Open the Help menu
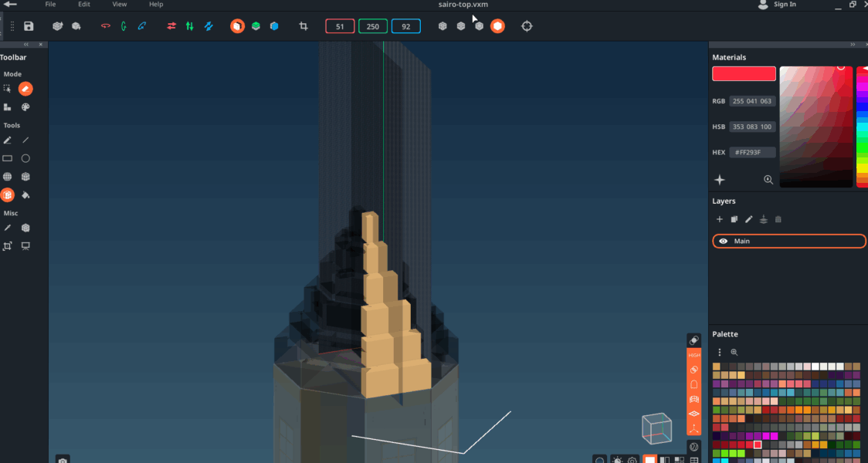The height and width of the screenshot is (463, 868). point(156,5)
